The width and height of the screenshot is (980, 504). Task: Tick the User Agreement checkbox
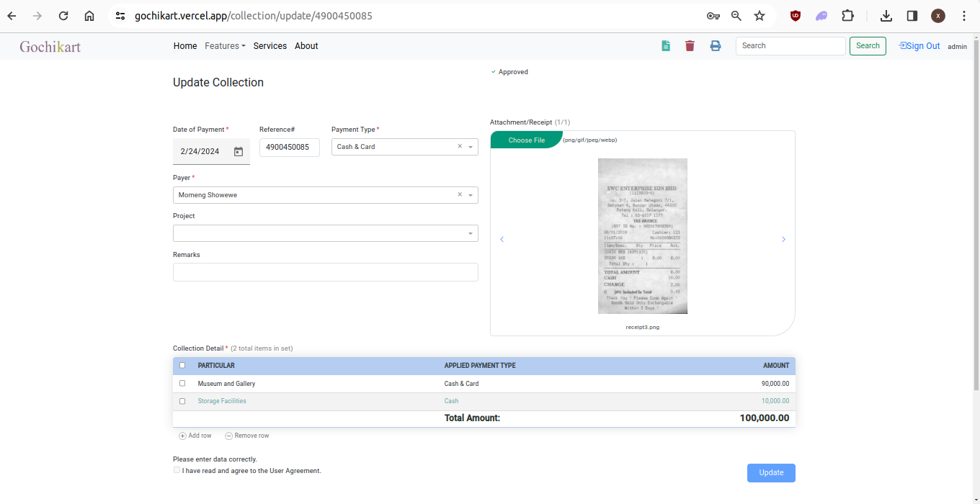coord(177,470)
